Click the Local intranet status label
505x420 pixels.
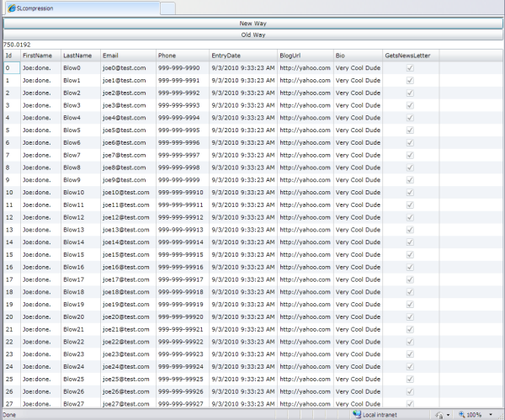(380, 415)
